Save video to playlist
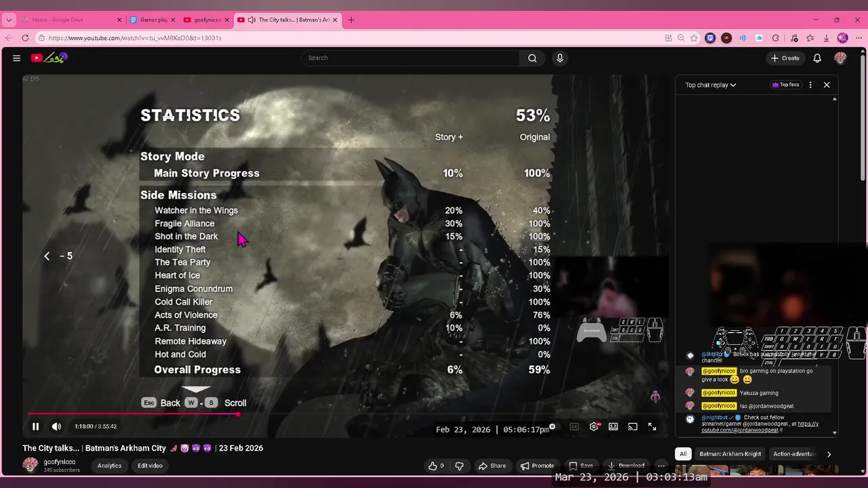The width and height of the screenshot is (868, 488). [581, 466]
